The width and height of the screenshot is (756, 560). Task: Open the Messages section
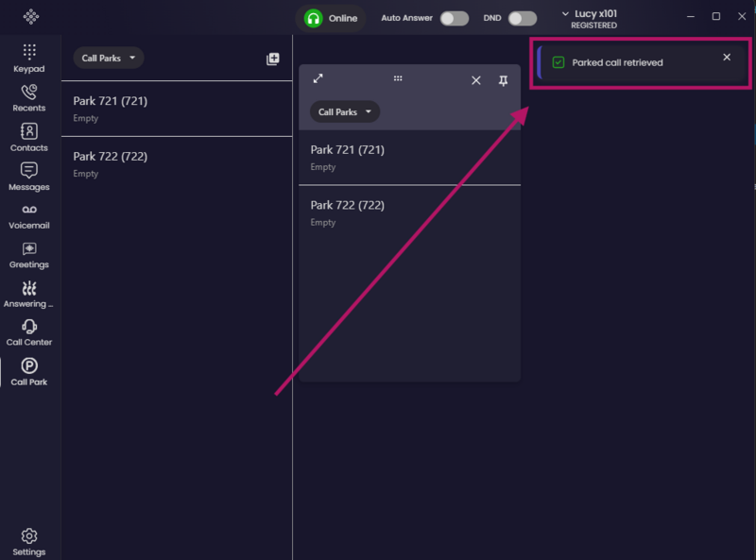(29, 177)
